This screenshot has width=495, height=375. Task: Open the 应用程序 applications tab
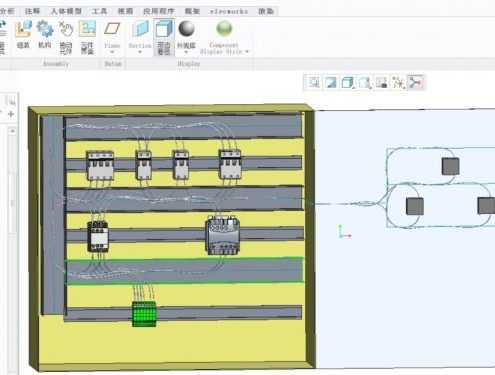(x=159, y=11)
